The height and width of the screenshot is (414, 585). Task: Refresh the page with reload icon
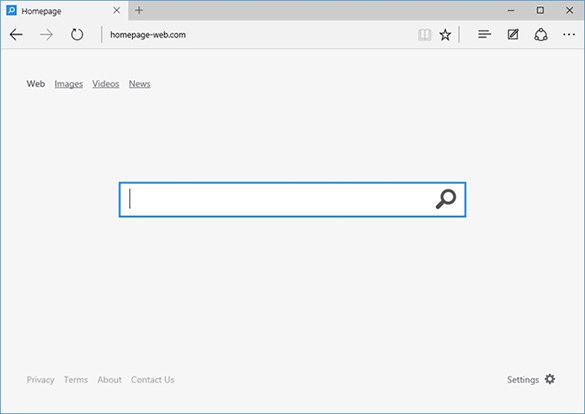[x=77, y=35]
